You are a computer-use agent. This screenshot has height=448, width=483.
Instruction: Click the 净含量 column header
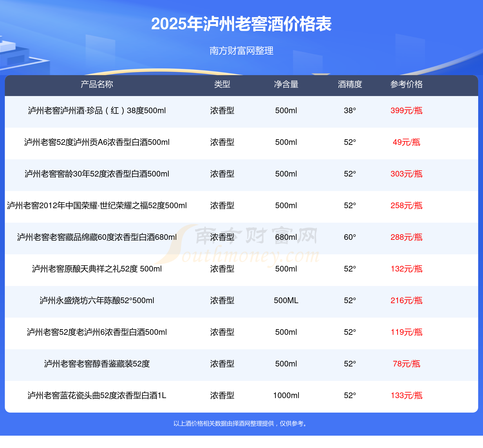(286, 84)
